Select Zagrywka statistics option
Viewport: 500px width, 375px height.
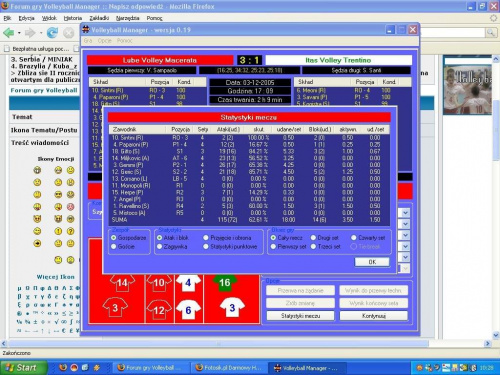159,246
